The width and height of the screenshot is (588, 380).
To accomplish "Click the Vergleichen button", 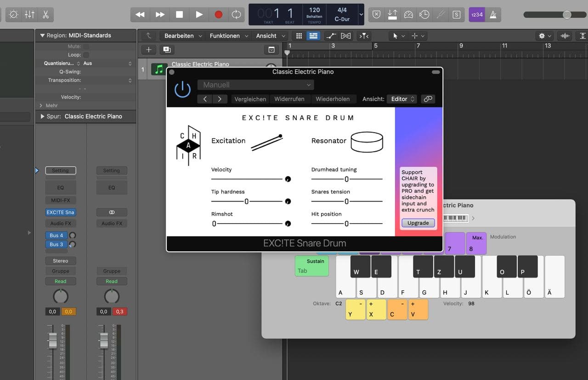I will click(x=250, y=99).
